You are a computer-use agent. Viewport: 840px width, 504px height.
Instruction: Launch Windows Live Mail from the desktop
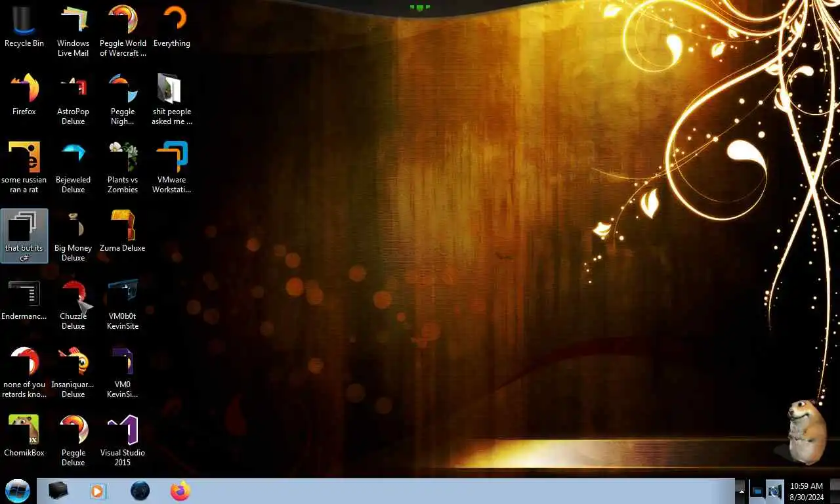pos(73,31)
